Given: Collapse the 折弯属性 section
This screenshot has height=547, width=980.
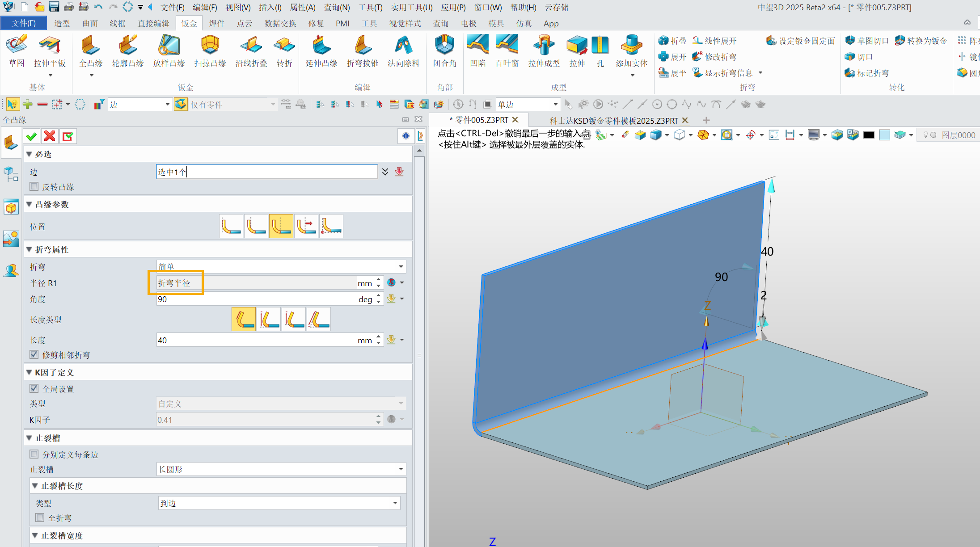Looking at the screenshot, I should tap(29, 249).
